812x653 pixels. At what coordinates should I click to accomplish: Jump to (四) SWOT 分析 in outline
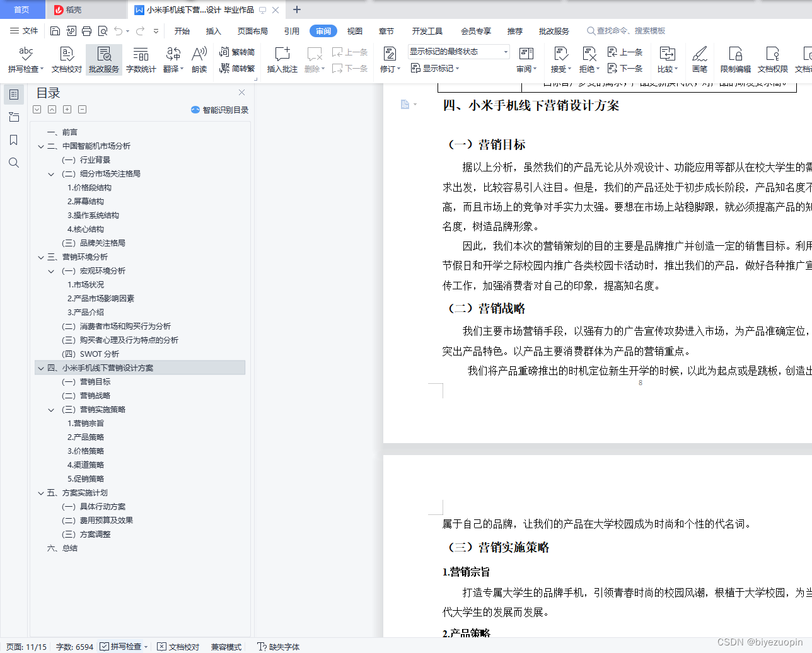tap(90, 354)
